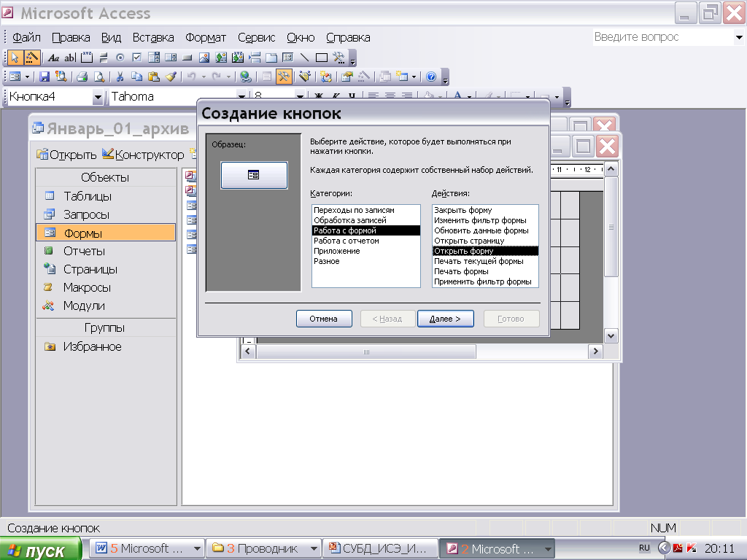Click the Далее > button
This screenshot has width=747, height=560.
pyautogui.click(x=446, y=319)
